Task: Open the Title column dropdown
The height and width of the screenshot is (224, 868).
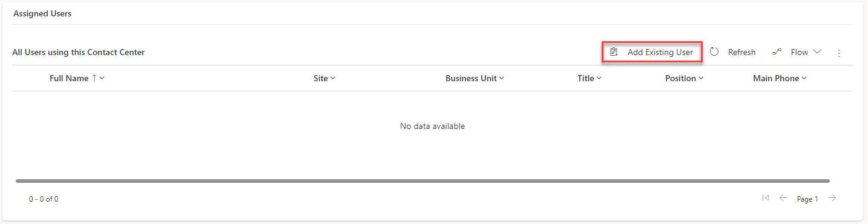Action: [599, 78]
